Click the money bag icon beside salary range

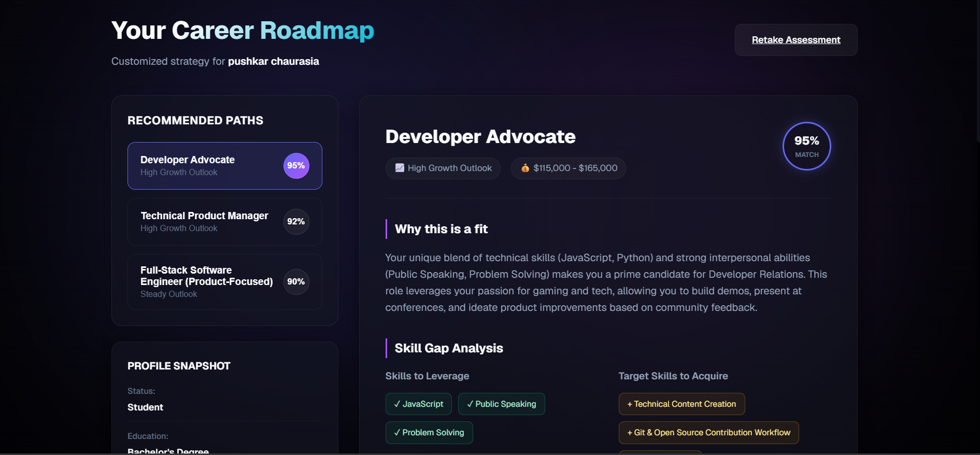[525, 168]
